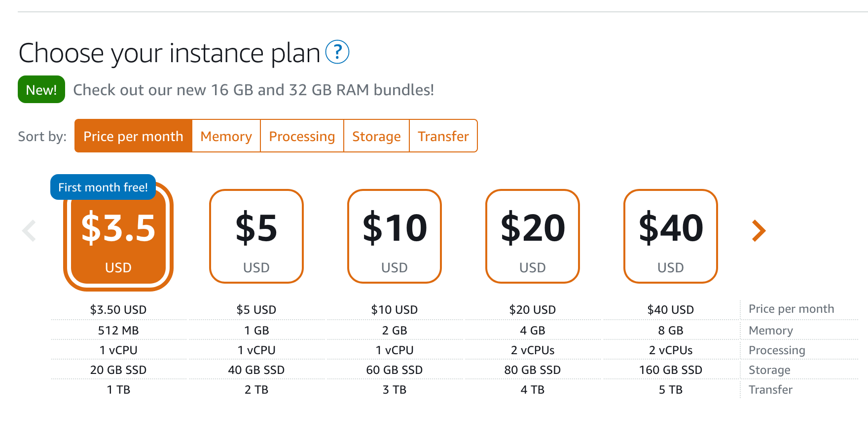The height and width of the screenshot is (442, 868).
Task: Select the $3.5 USD instance plan
Action: click(x=118, y=236)
